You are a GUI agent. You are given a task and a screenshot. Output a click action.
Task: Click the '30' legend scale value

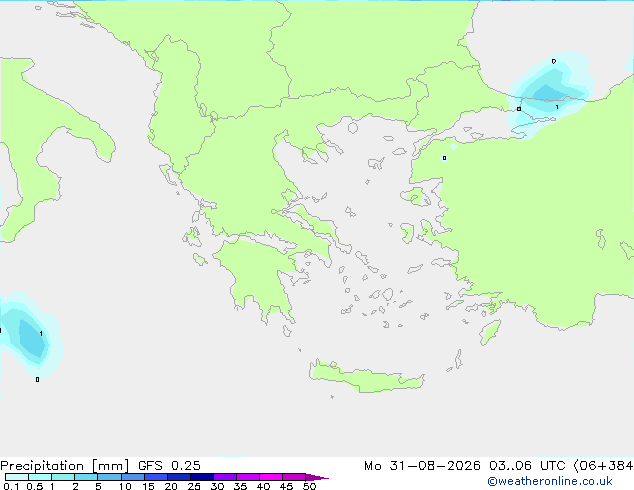tap(217, 486)
